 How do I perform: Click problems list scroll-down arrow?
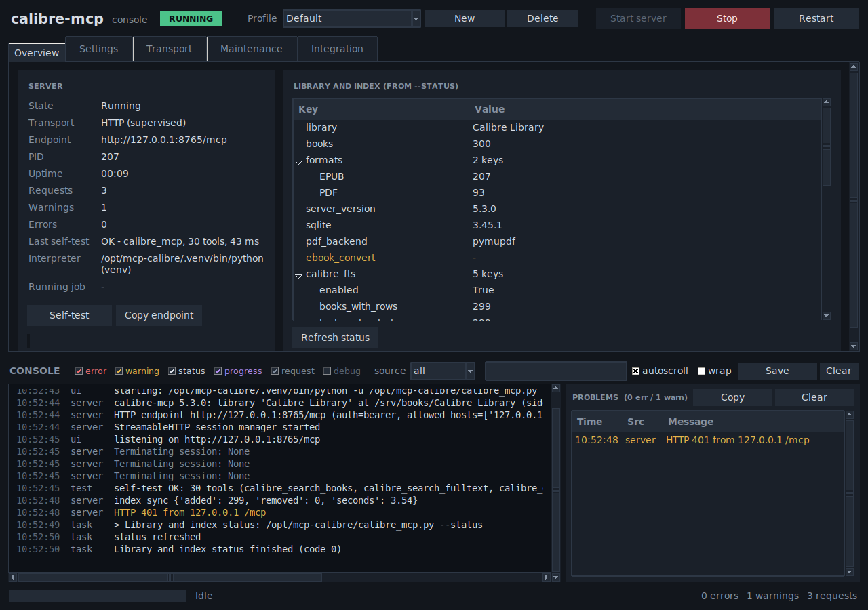(x=849, y=572)
